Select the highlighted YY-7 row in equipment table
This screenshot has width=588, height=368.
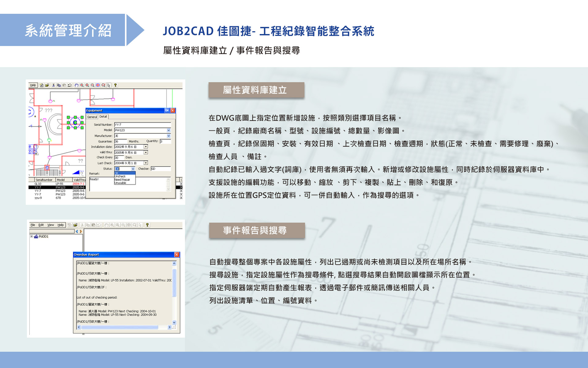(x=58, y=187)
